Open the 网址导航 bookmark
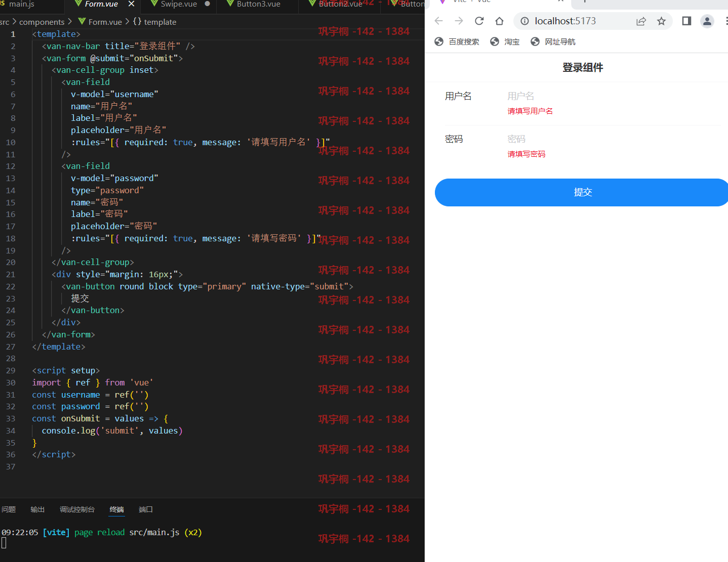The image size is (728, 562). [x=553, y=41]
